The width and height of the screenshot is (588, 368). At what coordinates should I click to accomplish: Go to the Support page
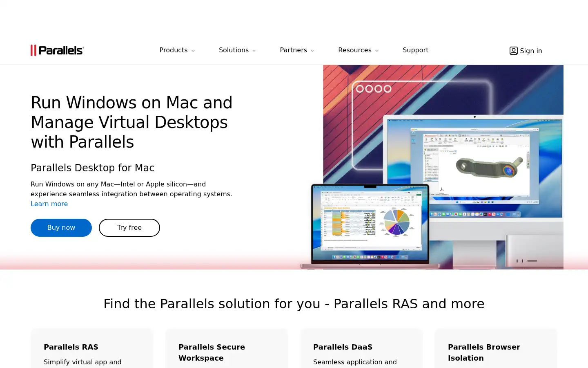point(415,50)
